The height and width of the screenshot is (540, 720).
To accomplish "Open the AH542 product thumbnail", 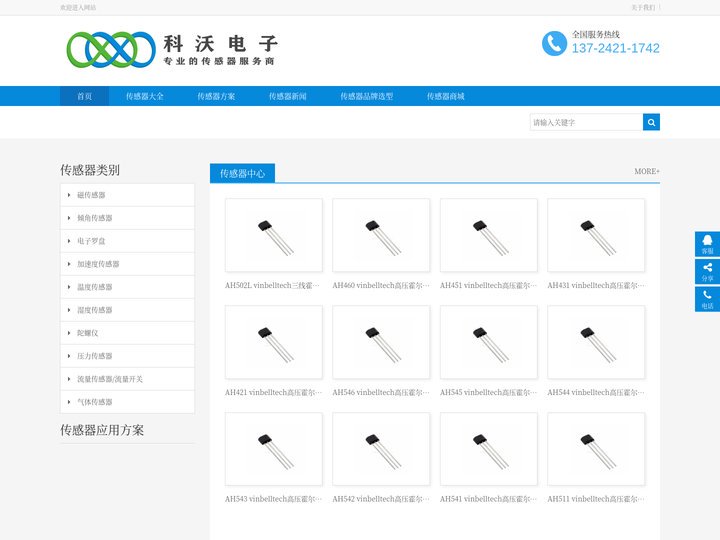I will coord(381,449).
